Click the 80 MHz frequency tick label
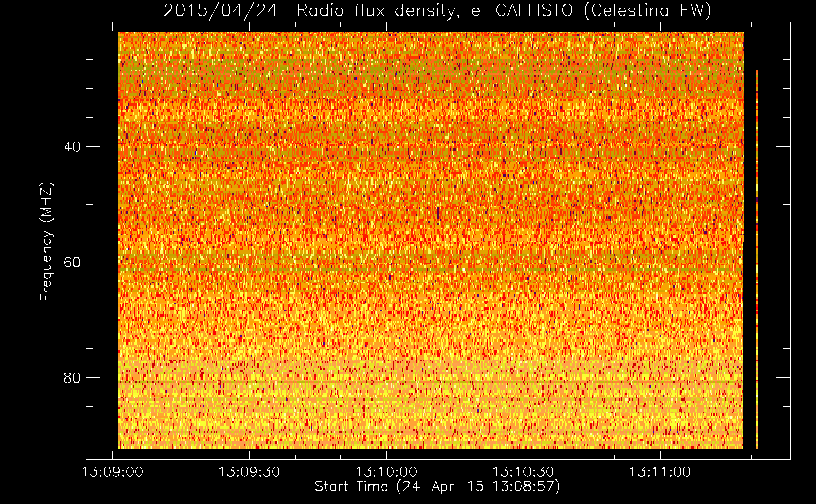The height and width of the screenshot is (504, 816). [72, 377]
